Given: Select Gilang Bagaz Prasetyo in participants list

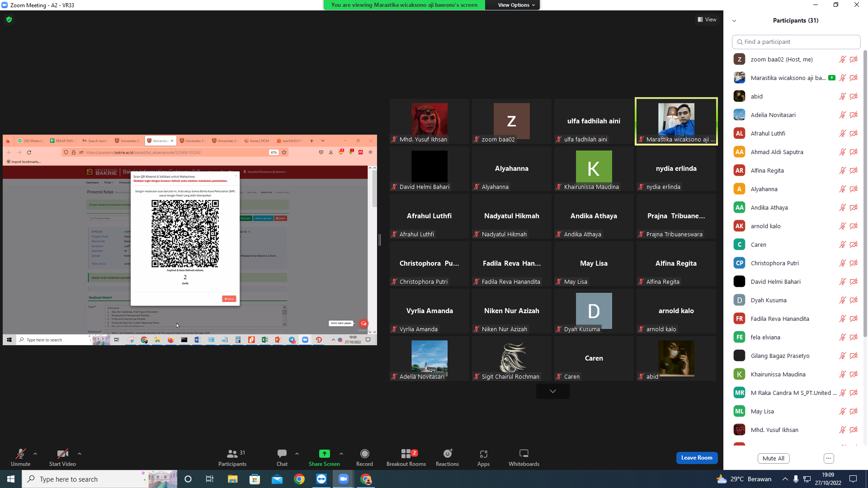Looking at the screenshot, I should [x=796, y=356].
